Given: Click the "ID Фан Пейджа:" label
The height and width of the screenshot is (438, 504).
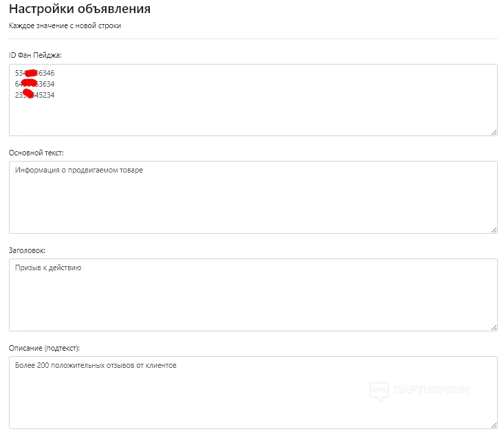Looking at the screenshot, I should point(35,54).
